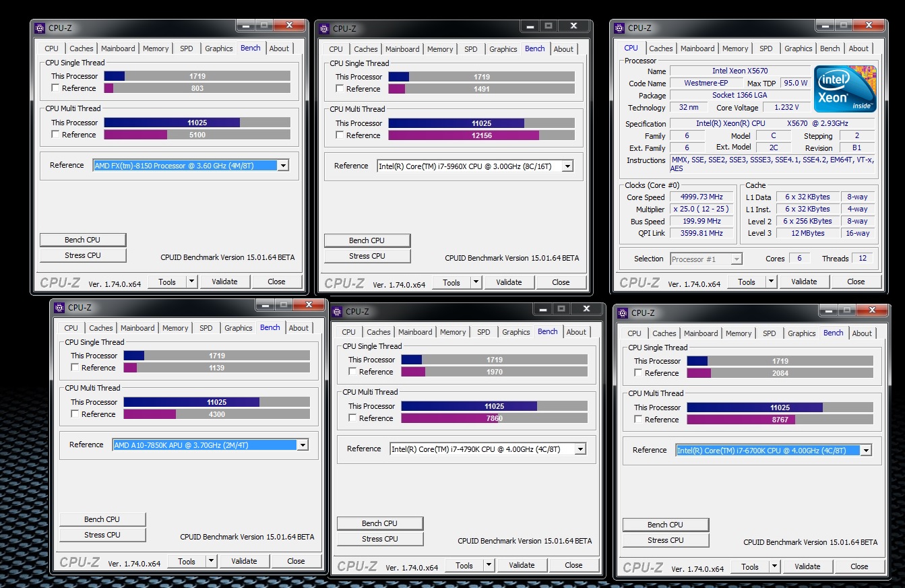The width and height of the screenshot is (905, 588).
Task: Click the single-thread reference bar showing 2084
Action: (x=780, y=373)
